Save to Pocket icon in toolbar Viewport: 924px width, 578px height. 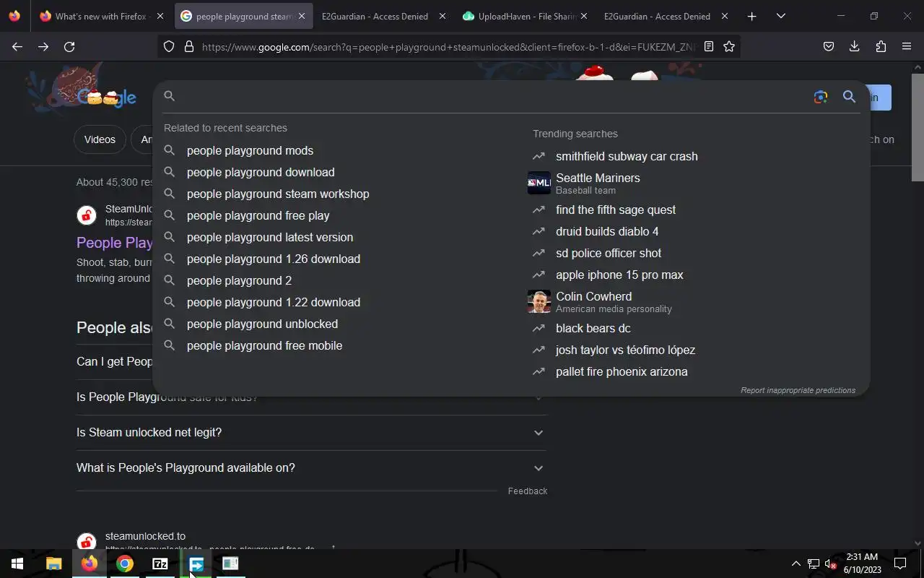point(829,46)
